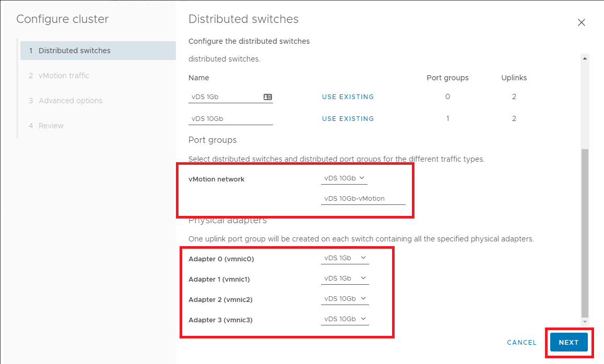Close the Configure cluster dialog

[581, 22]
